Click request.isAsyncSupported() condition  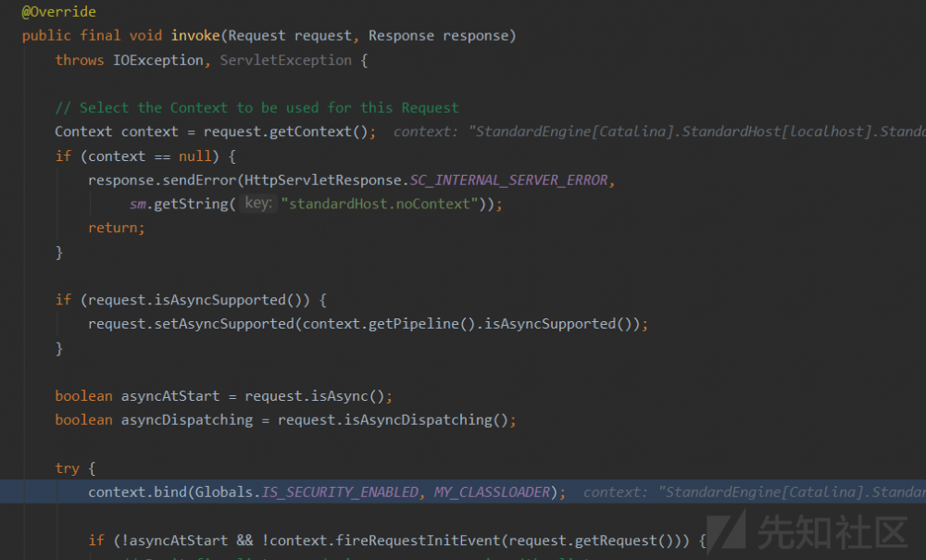194,300
